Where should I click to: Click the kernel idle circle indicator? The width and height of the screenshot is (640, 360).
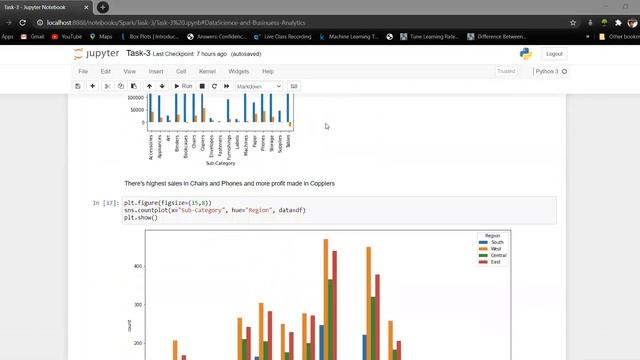click(564, 71)
